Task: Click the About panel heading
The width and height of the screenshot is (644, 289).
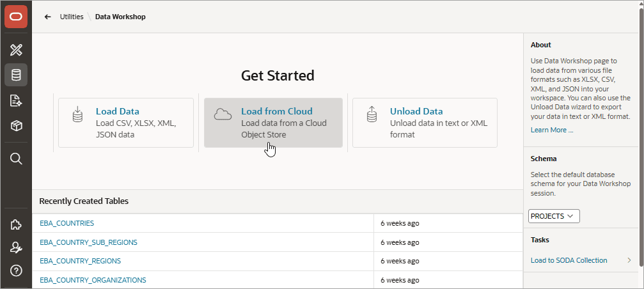Action: [x=540, y=45]
